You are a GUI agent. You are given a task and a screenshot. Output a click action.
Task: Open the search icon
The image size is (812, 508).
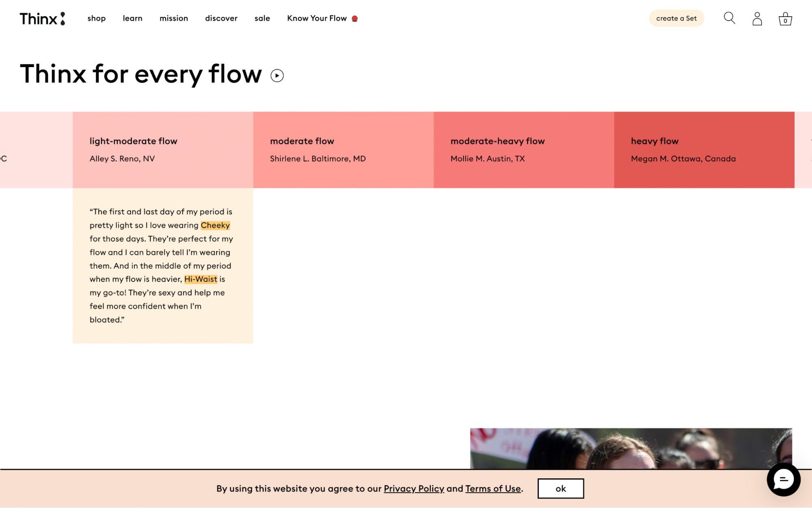click(730, 18)
